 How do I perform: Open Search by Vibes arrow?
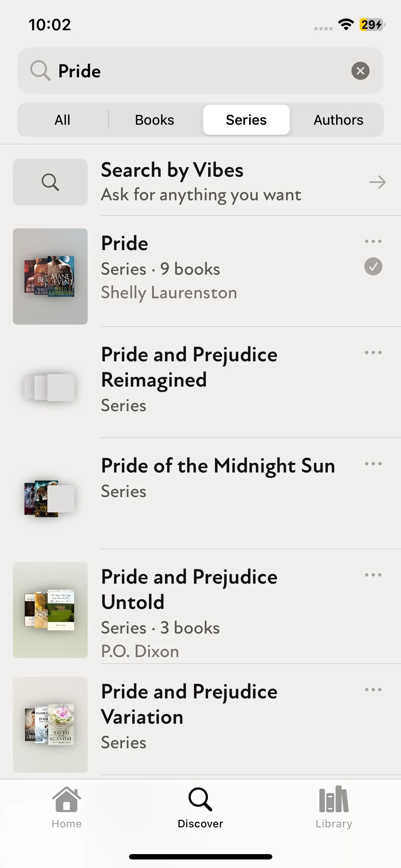377,182
